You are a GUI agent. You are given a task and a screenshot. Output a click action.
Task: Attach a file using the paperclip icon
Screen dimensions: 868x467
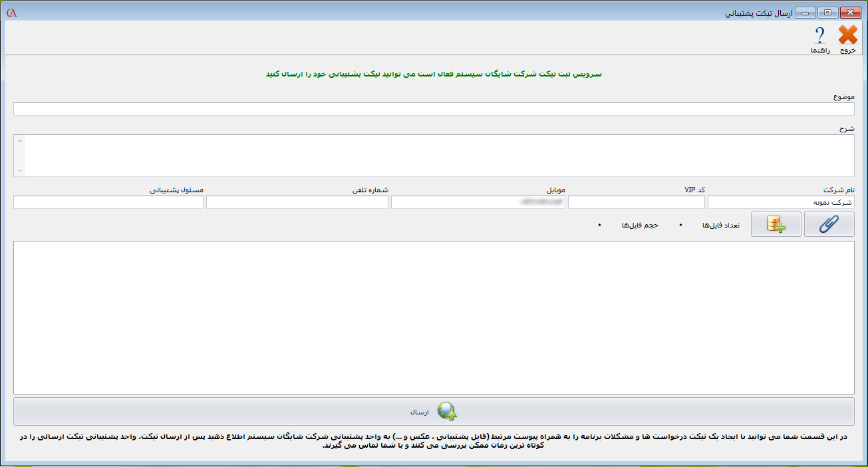tap(829, 224)
